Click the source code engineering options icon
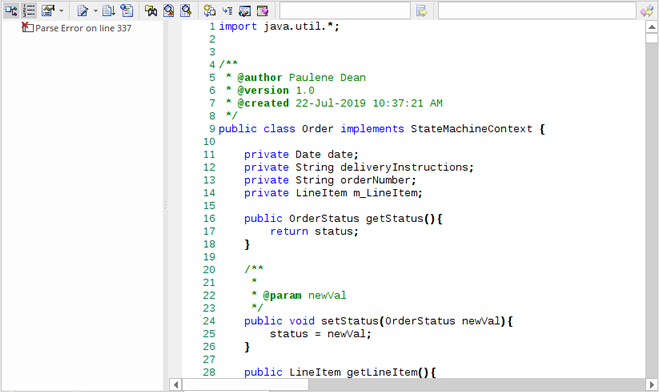The height and width of the screenshot is (392, 659). (x=48, y=11)
